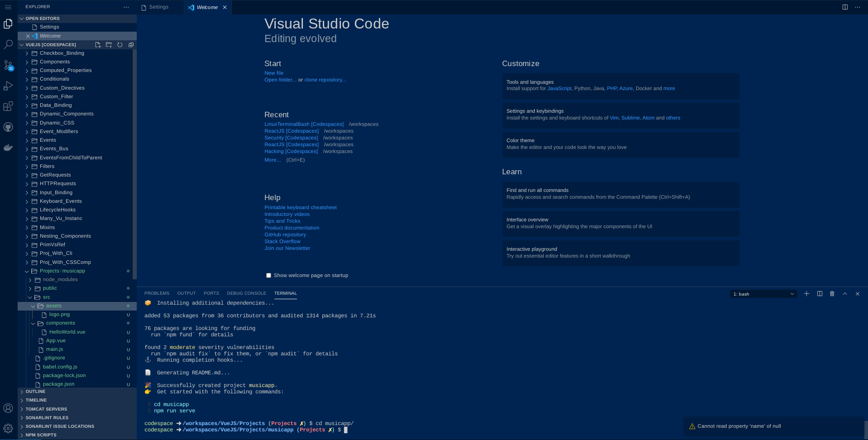This screenshot has width=868, height=440.
Task: Create a new folder using the explorer icon
Action: point(109,45)
